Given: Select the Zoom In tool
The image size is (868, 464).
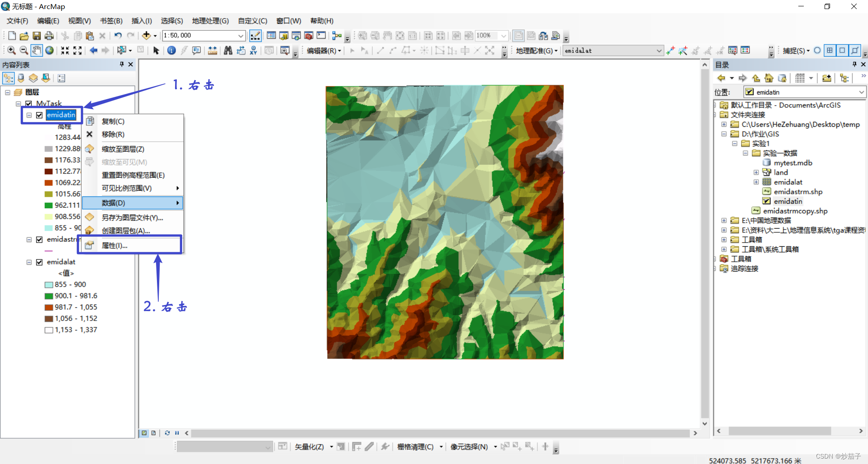Looking at the screenshot, I should [12, 50].
